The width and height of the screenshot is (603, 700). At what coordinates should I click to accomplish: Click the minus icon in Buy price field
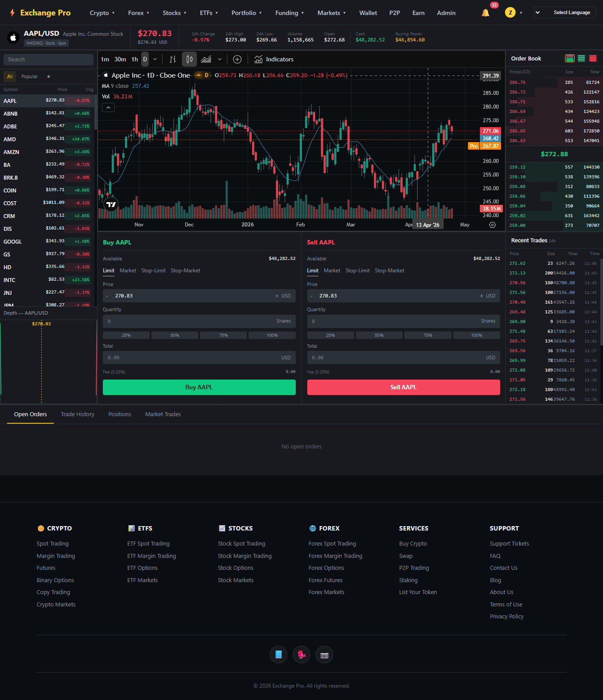click(x=107, y=296)
